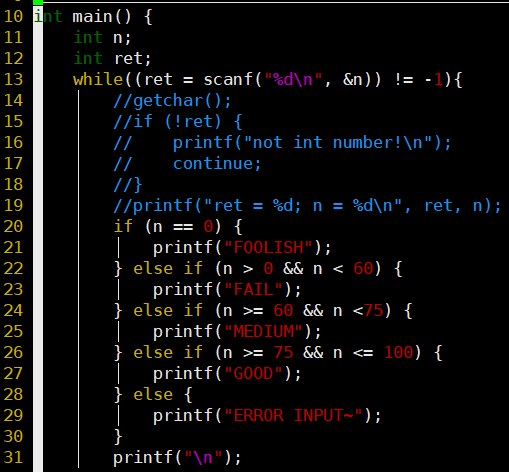Click the number 100 on line 26

coord(398,353)
